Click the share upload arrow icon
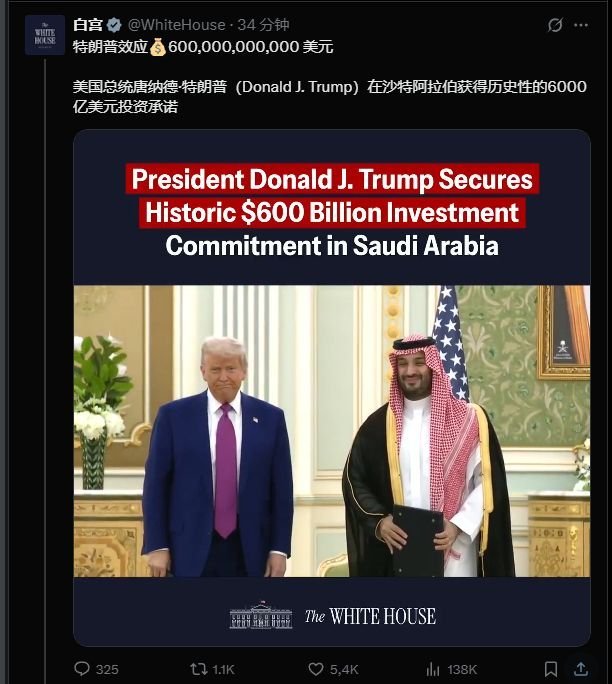Screen dimensions: 612x684 (581, 668)
